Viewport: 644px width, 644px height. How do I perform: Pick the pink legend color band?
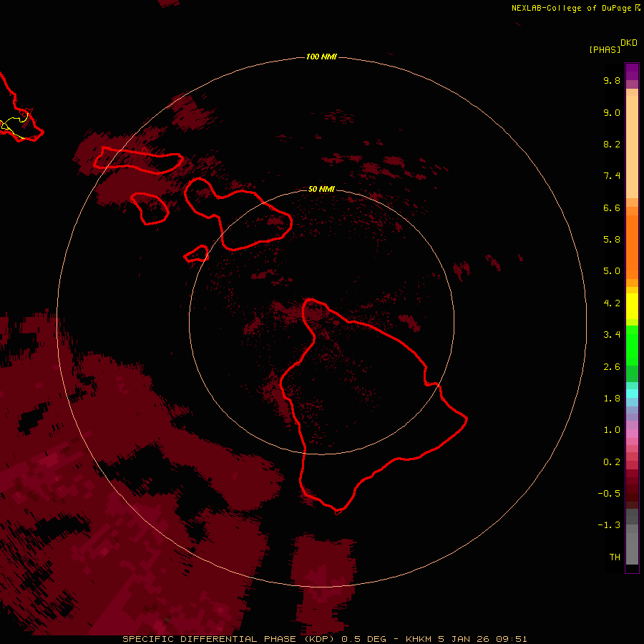(632, 434)
